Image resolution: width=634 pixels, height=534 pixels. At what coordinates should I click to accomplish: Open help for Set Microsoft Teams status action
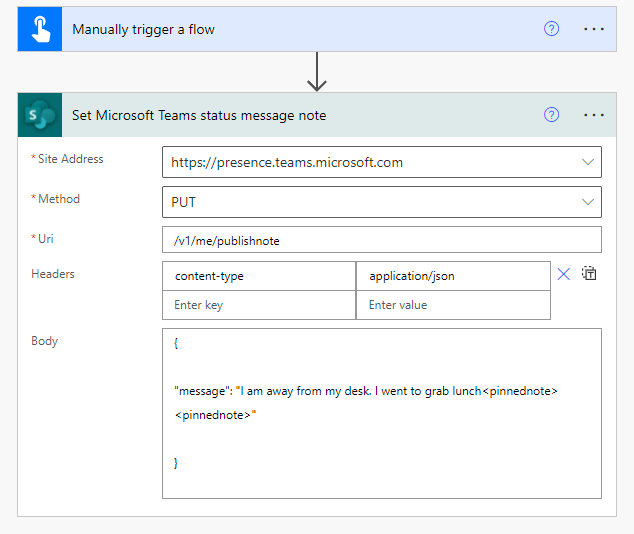[x=551, y=115]
